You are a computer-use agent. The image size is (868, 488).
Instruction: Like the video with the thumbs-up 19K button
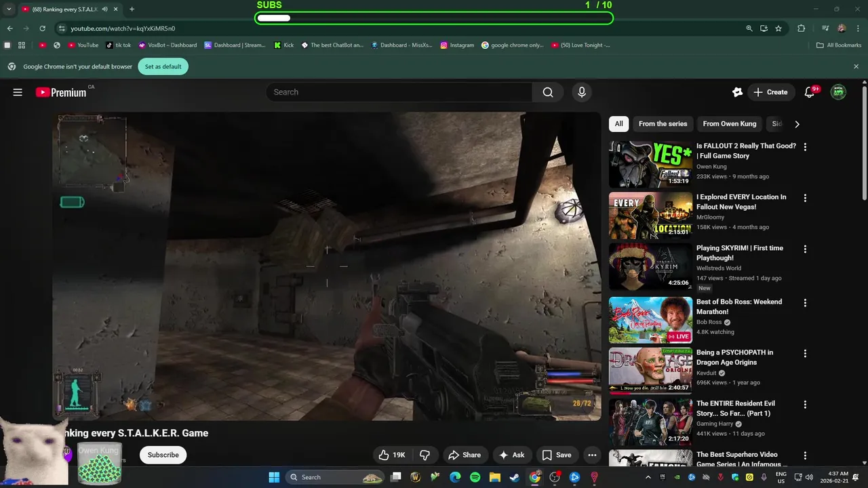[x=392, y=455]
